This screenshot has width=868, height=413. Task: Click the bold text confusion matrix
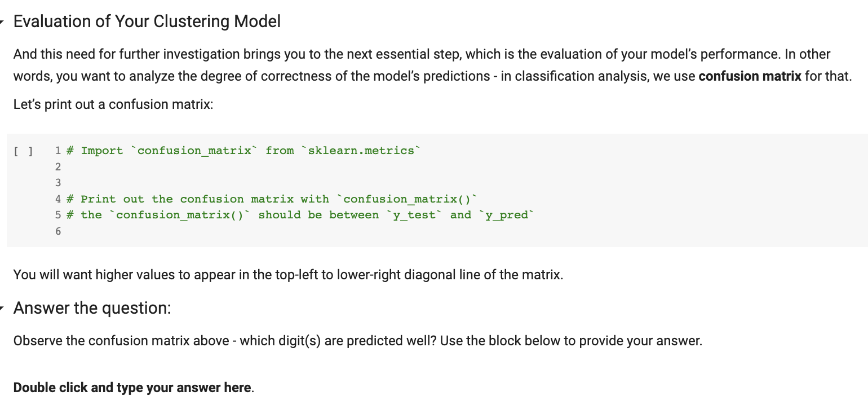click(750, 76)
